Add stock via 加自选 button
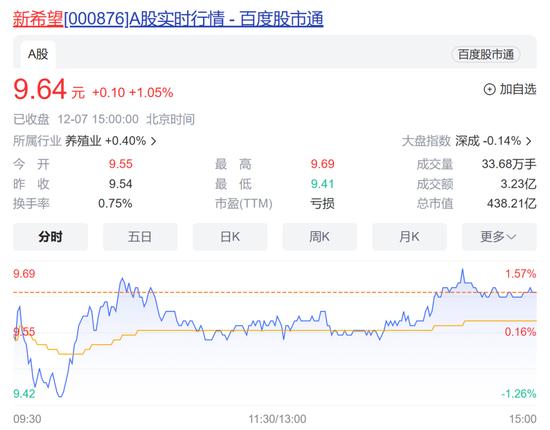Screen dimensions: 550x430 pyautogui.click(x=510, y=89)
